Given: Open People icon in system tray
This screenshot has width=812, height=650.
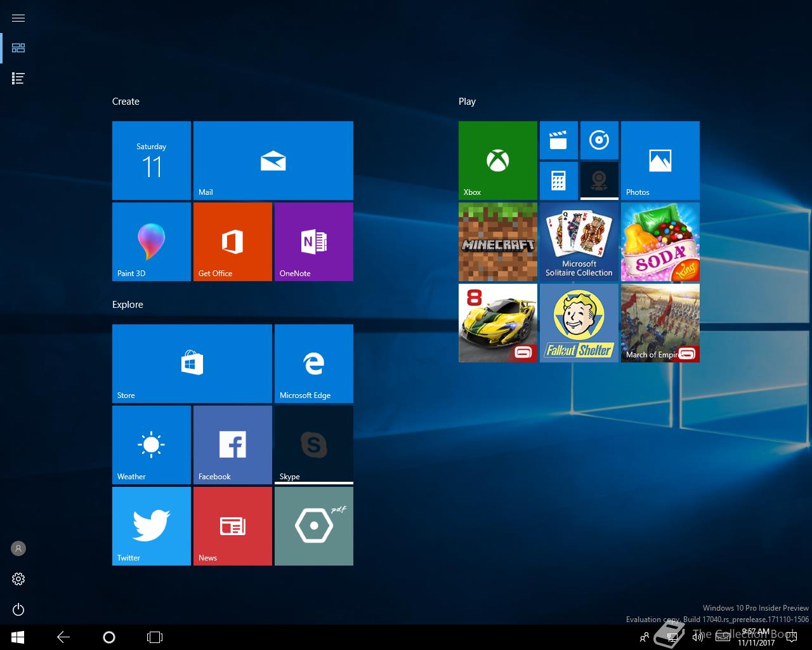Looking at the screenshot, I should click(x=645, y=637).
